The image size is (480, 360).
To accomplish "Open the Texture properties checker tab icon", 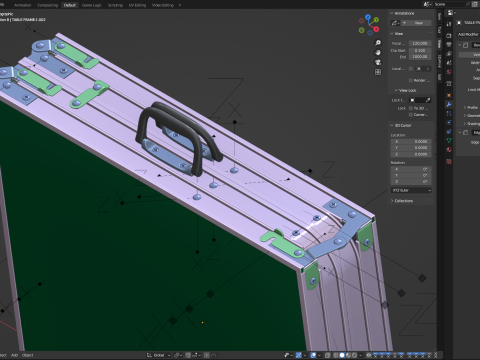I will coord(449,161).
